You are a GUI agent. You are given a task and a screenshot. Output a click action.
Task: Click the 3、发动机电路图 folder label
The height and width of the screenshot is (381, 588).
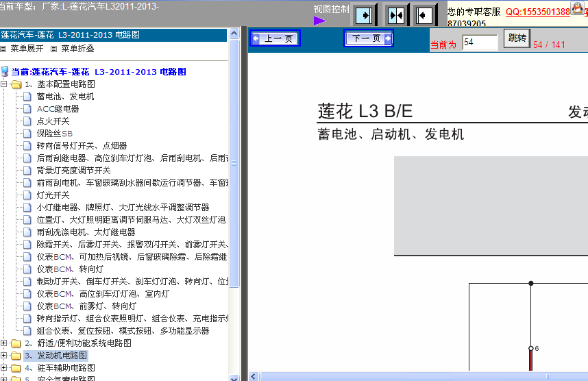click(x=56, y=356)
